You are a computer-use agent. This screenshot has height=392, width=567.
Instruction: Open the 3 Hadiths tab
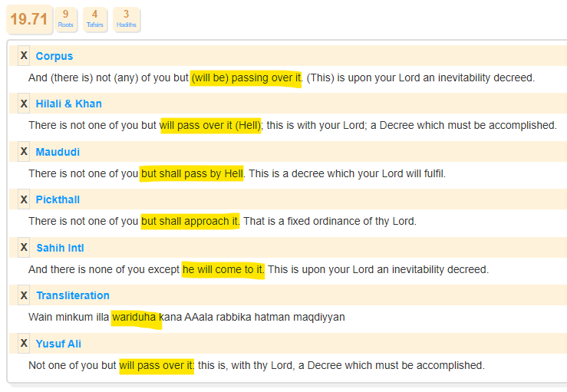click(x=126, y=19)
